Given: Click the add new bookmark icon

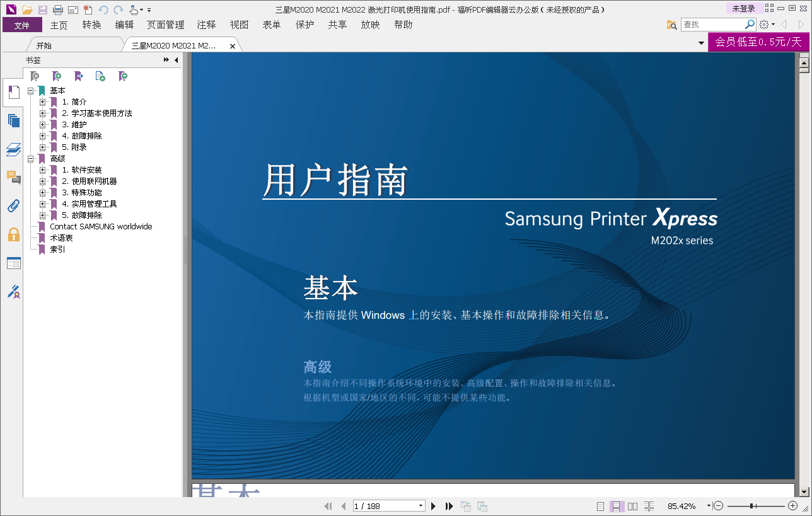Looking at the screenshot, I should (57, 76).
